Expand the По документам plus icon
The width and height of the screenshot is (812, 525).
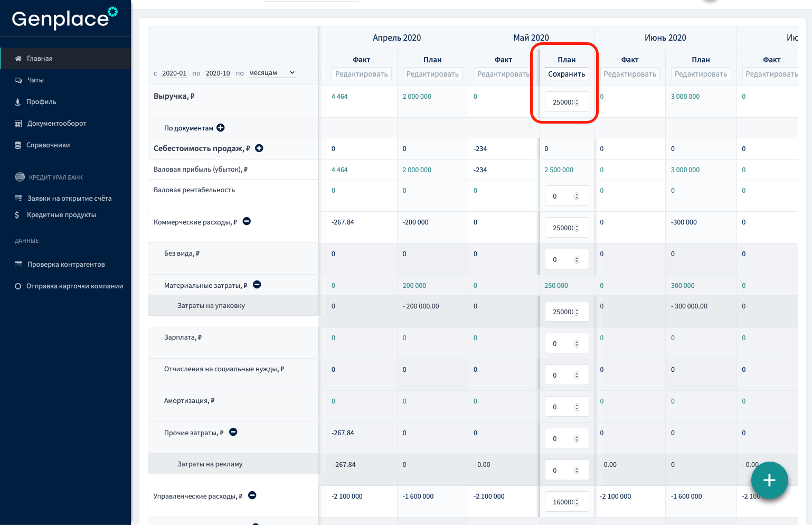point(221,127)
